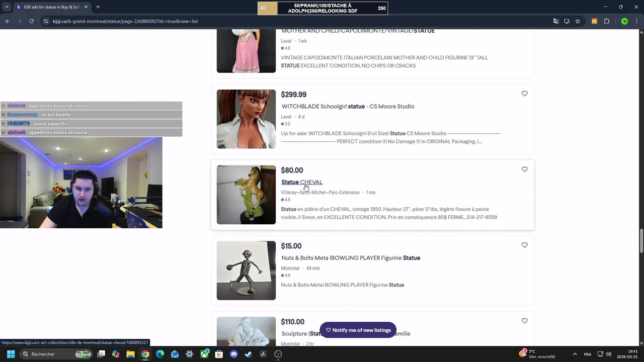The image size is (644, 362).
Task: Open the network status tray icon
Action: [x=601, y=354]
